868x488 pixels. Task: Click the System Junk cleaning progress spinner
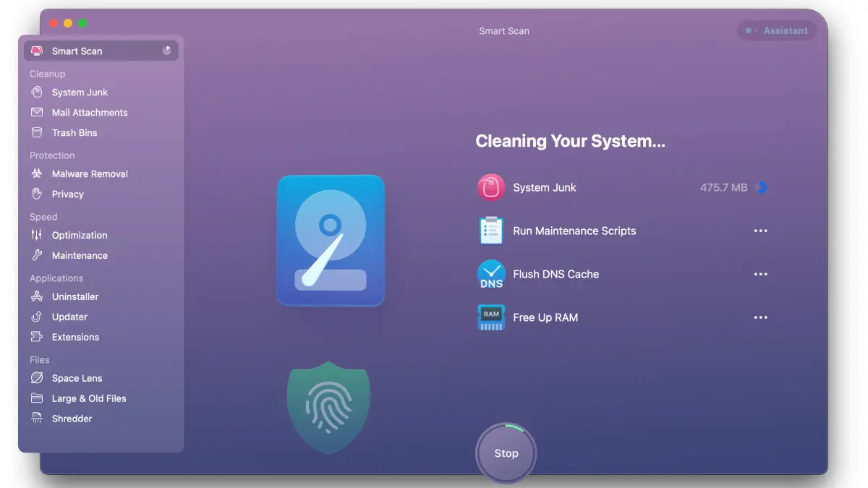(761, 187)
